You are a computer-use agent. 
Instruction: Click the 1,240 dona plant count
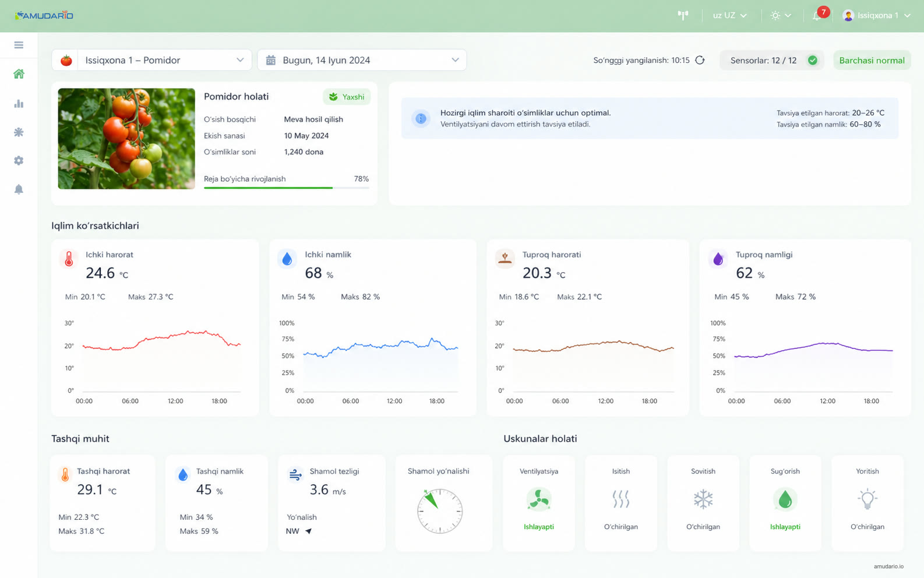coord(304,152)
